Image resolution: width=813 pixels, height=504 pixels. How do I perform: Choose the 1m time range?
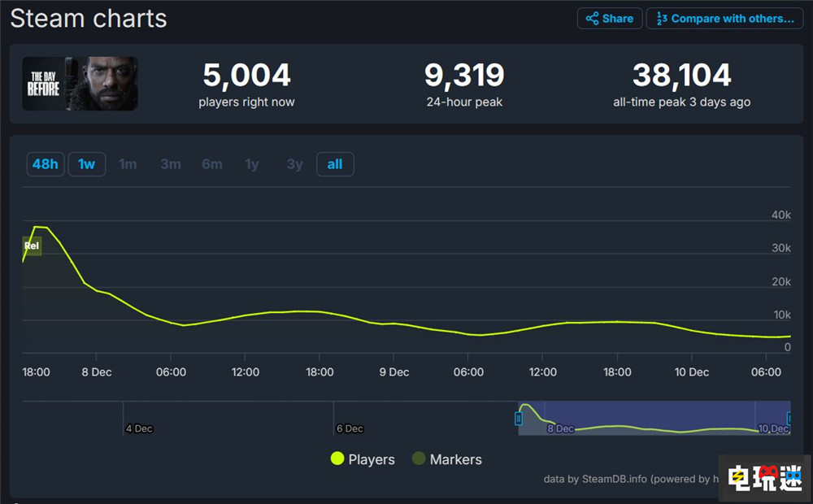pos(128,164)
